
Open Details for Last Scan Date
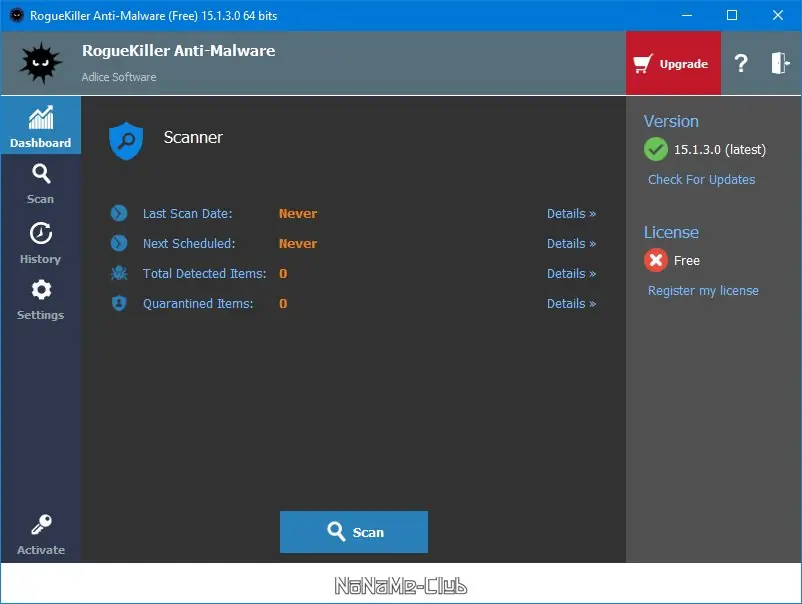point(571,213)
